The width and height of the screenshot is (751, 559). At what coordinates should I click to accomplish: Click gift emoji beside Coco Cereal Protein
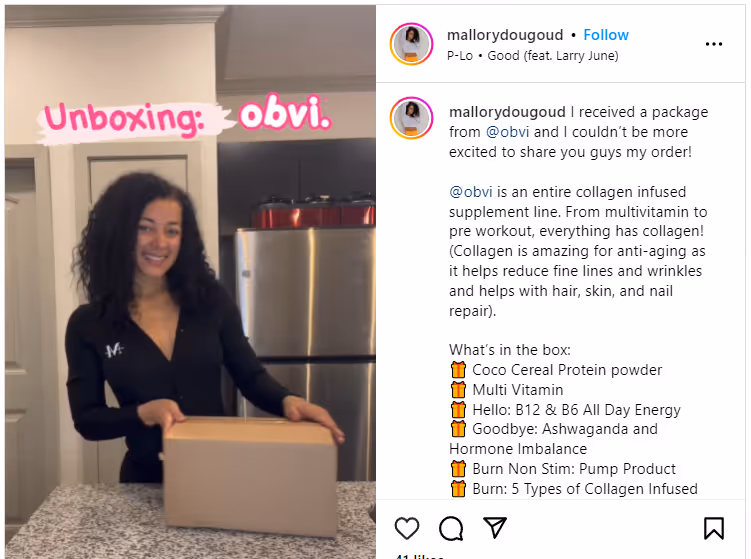(x=458, y=369)
